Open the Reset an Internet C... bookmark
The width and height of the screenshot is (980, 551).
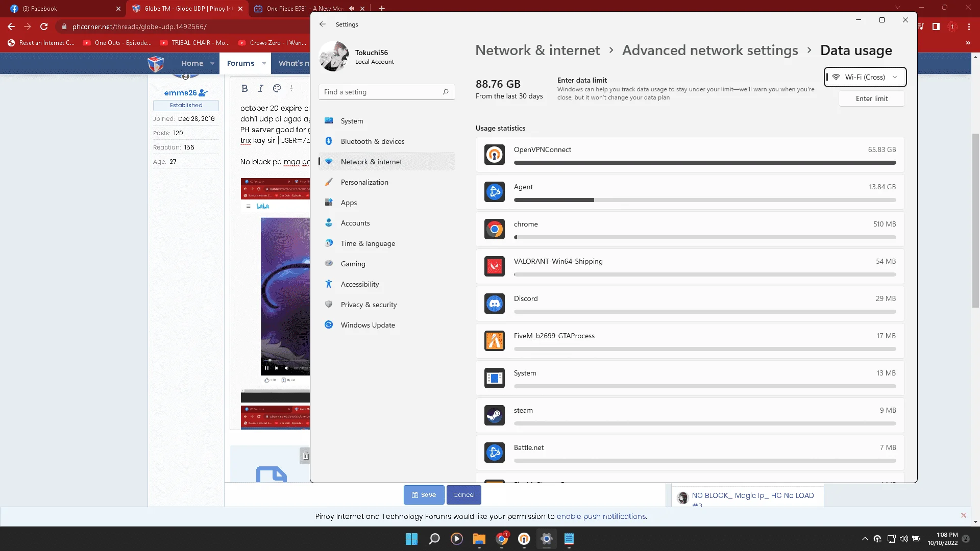[41, 43]
